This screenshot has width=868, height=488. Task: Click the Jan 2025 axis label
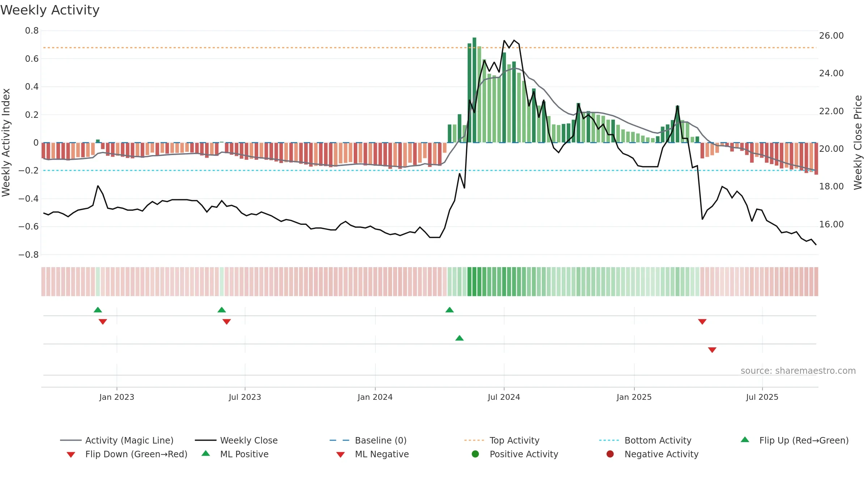(634, 397)
